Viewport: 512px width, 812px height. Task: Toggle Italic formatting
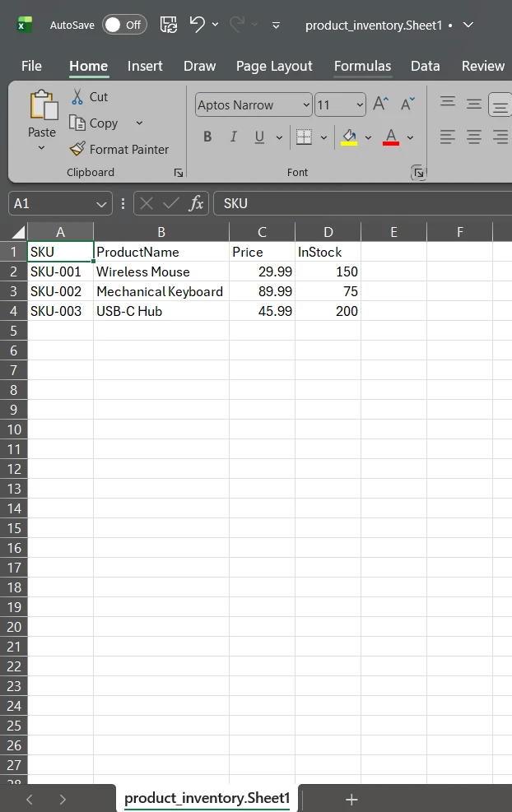(x=234, y=137)
